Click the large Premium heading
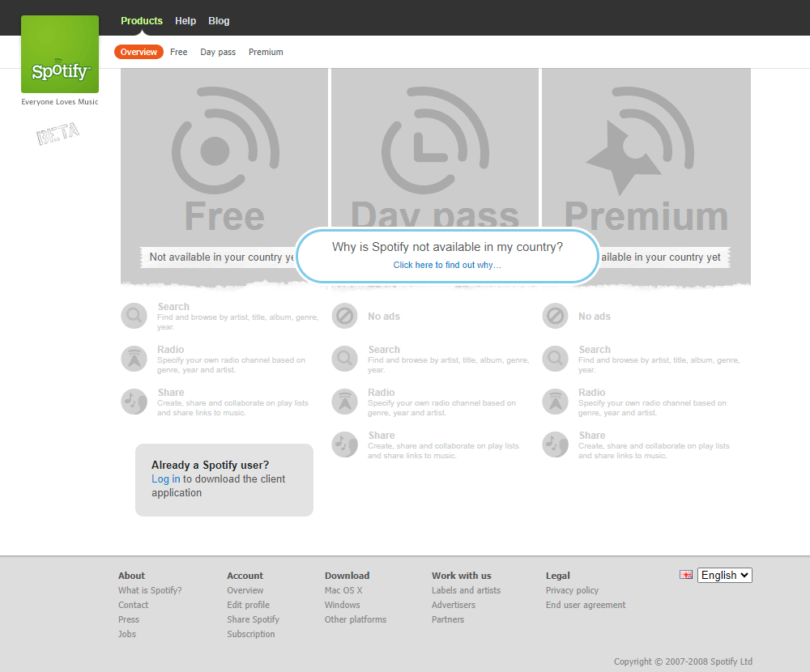Image resolution: width=810 pixels, height=672 pixels. (x=646, y=217)
